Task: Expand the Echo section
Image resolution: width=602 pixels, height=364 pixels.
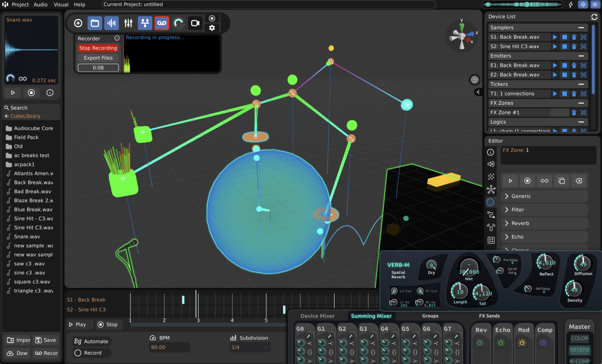Action: pyautogui.click(x=544, y=237)
